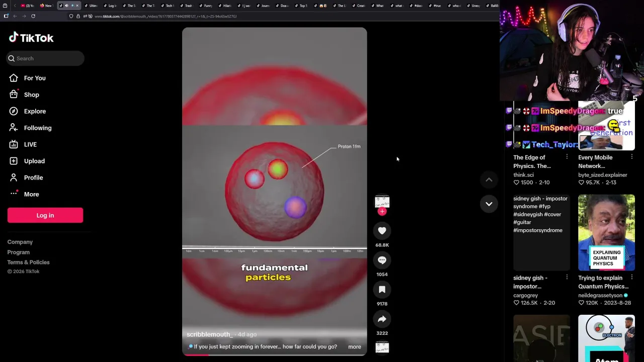
Task: Open the Company footer link
Action: click(x=20, y=242)
